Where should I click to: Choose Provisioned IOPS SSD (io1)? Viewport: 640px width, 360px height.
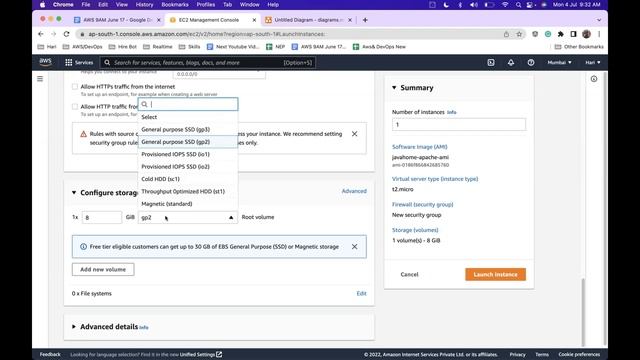pyautogui.click(x=188, y=154)
